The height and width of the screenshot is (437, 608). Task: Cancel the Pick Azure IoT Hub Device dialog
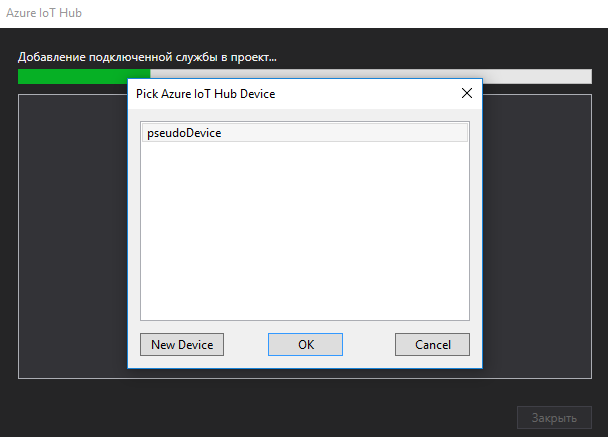[432, 344]
